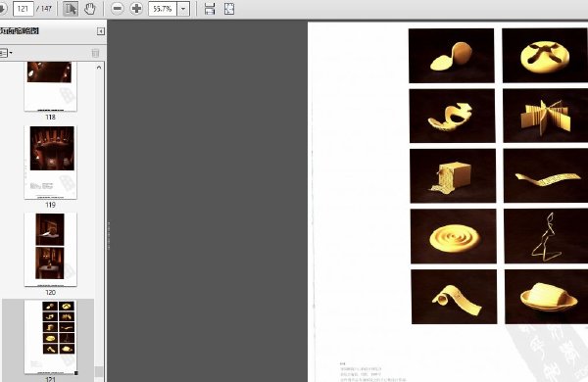This screenshot has height=382, width=588.
Task: Open the page 118 thumbnail
Action: (51, 86)
